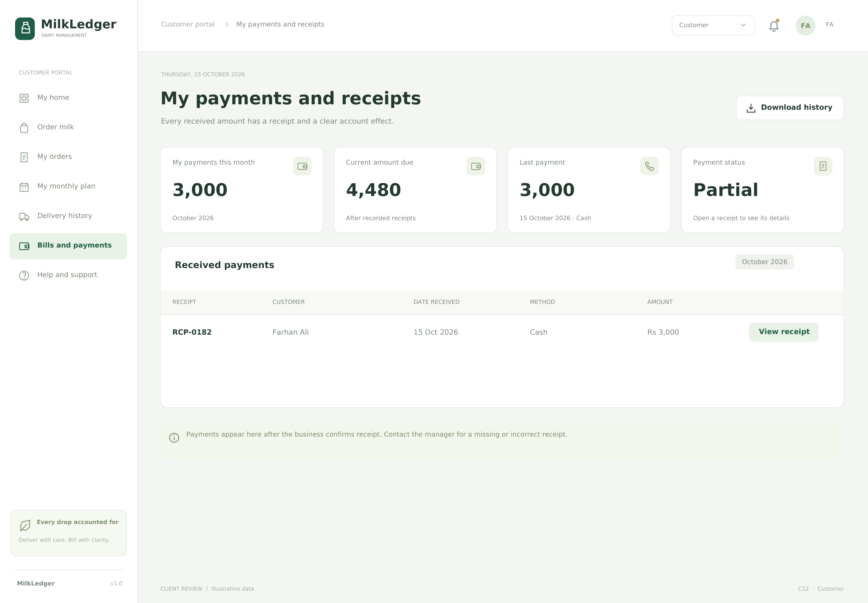Select Bills and payments menu item
This screenshot has height=603, width=868.
(x=68, y=246)
